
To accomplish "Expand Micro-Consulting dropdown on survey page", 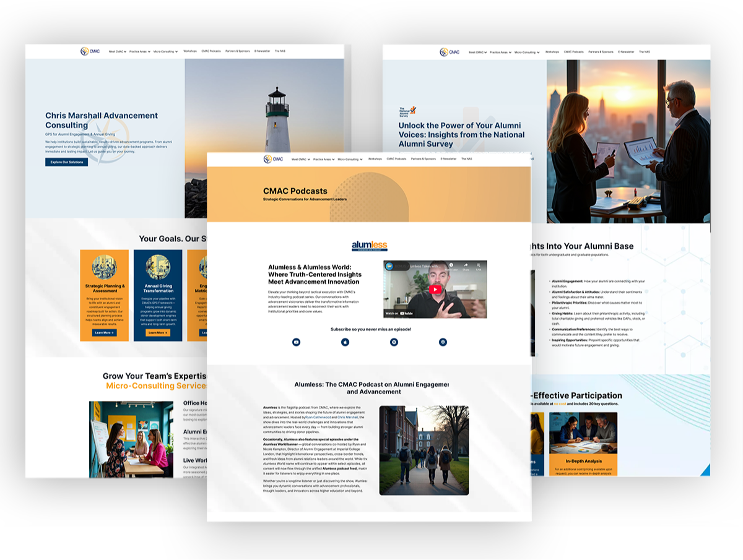I will [x=528, y=52].
